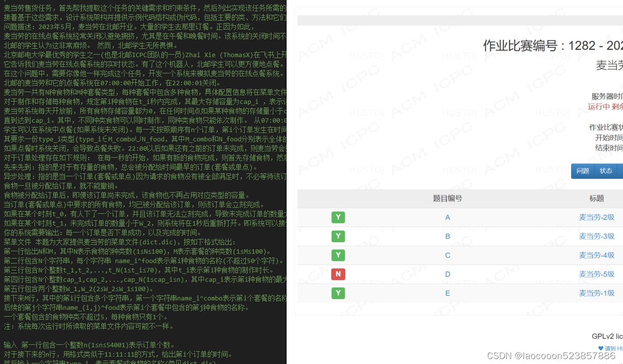
Task: Click the red N status badge for problem D
Action: tap(338, 274)
